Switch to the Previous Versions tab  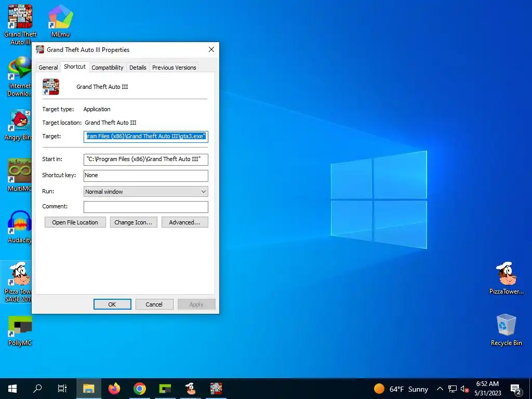tap(174, 68)
